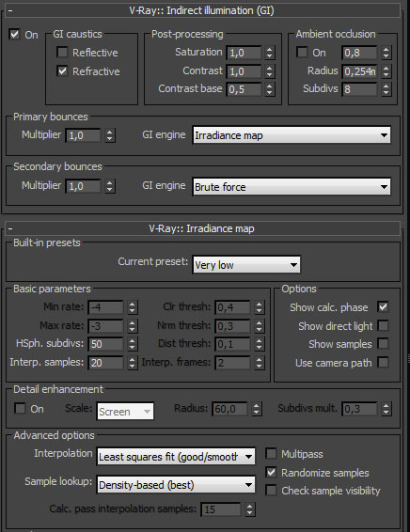Adjust the Dist thresh spinner
This screenshot has height=532, width=410.
coord(259,344)
